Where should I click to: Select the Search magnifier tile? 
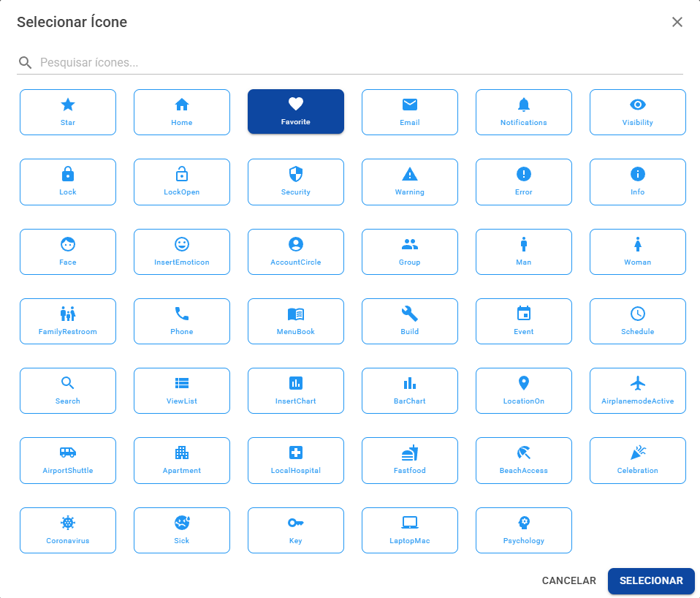pyautogui.click(x=68, y=391)
